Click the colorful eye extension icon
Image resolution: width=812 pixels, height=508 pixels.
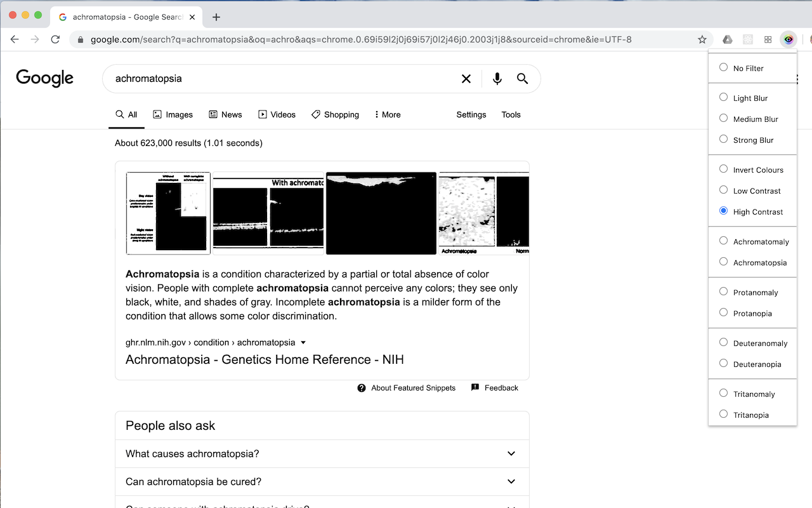pos(789,39)
